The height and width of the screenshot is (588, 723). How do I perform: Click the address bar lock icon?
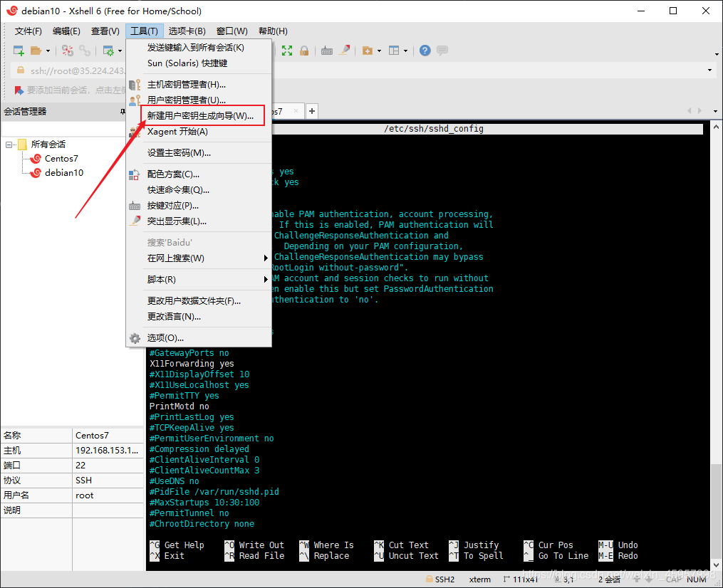[x=20, y=70]
